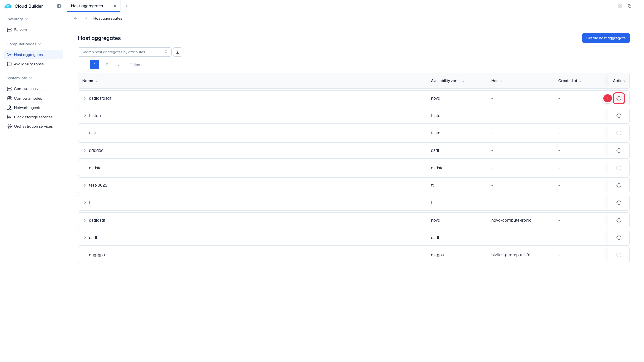Sort table by Created at column
Screen dimensions: 644x362
(x=581, y=81)
